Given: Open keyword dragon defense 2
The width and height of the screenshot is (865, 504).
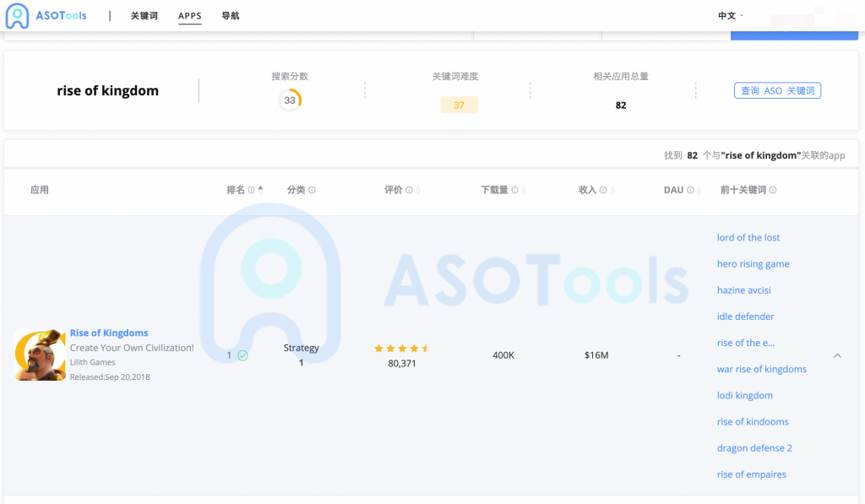Looking at the screenshot, I should [754, 448].
